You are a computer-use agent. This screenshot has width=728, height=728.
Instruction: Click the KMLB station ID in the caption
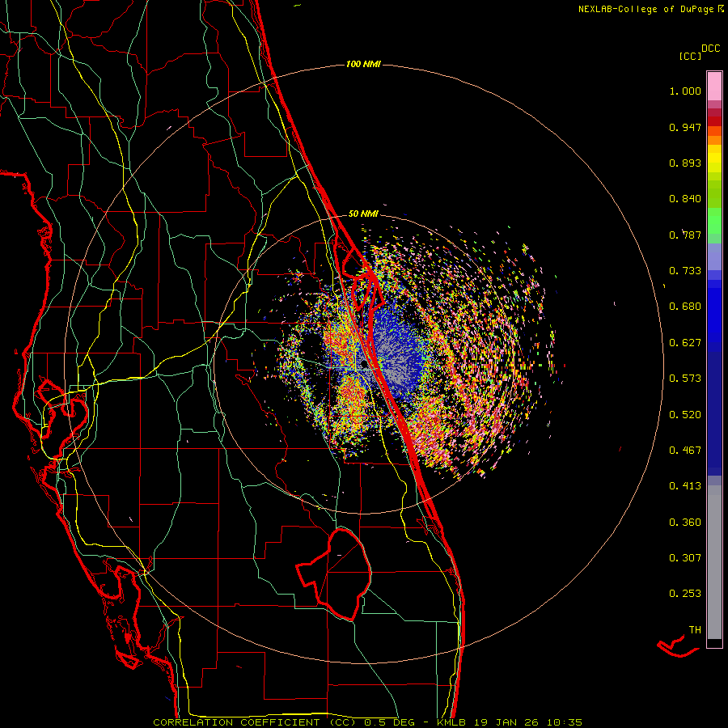(451, 722)
